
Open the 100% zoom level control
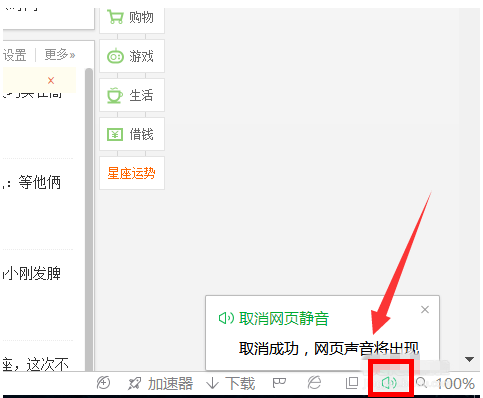pos(455,383)
